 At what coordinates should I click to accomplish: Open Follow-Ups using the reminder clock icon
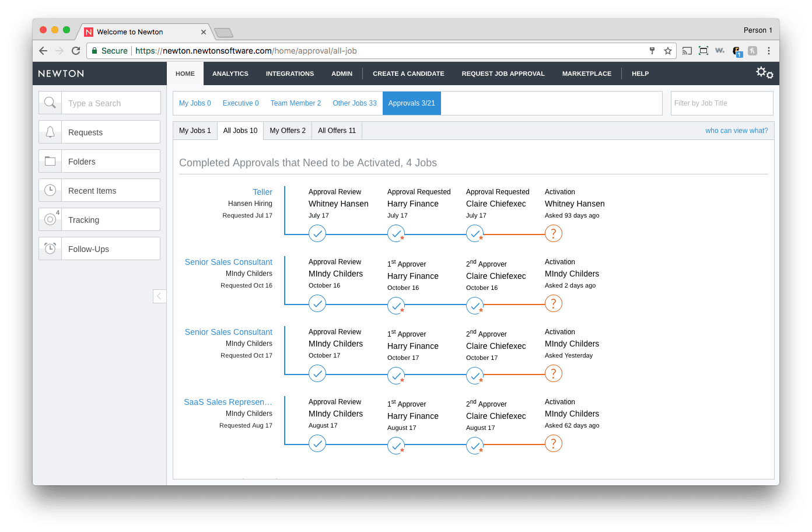50,248
